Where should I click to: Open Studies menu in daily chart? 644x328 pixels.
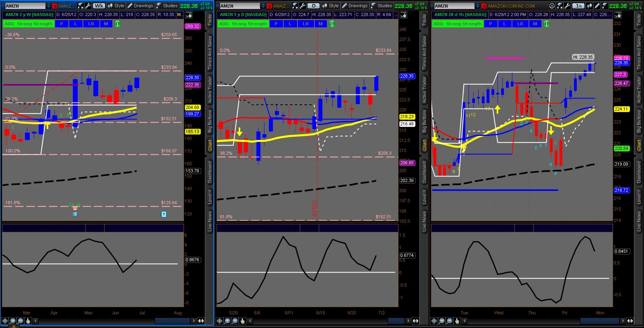382,6
